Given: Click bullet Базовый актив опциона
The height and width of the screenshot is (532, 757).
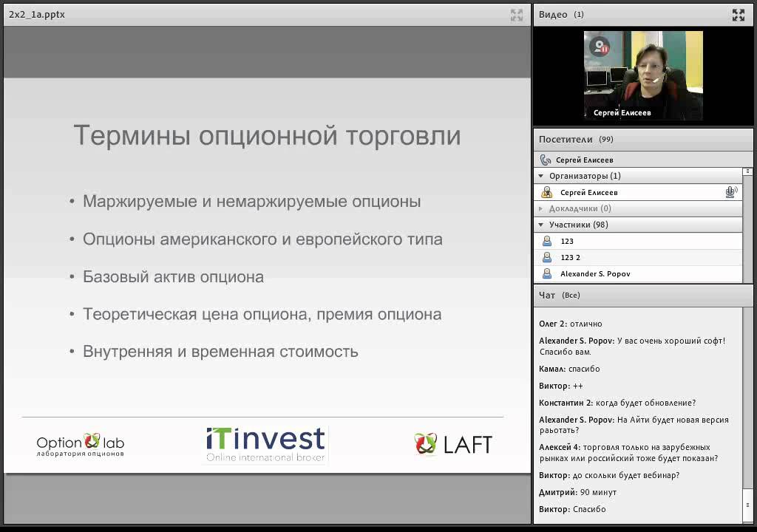Looking at the screenshot, I should (x=173, y=276).
